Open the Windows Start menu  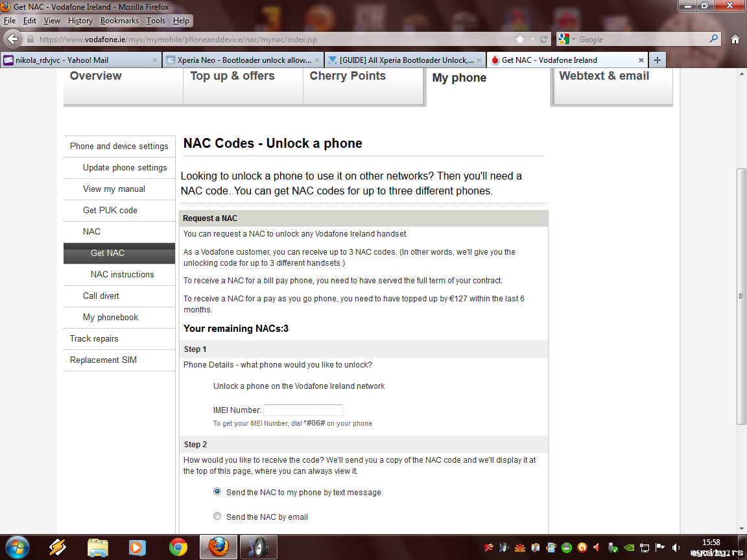[x=17, y=548]
